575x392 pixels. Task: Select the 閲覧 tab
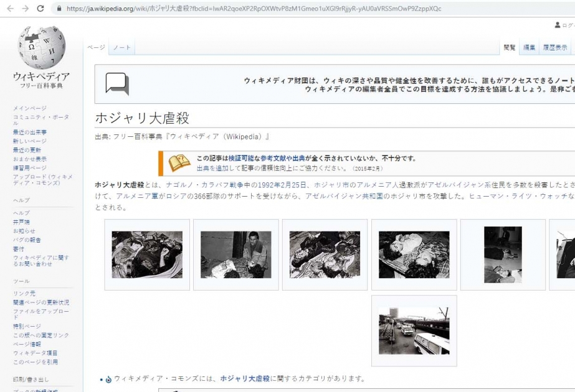[x=510, y=47]
